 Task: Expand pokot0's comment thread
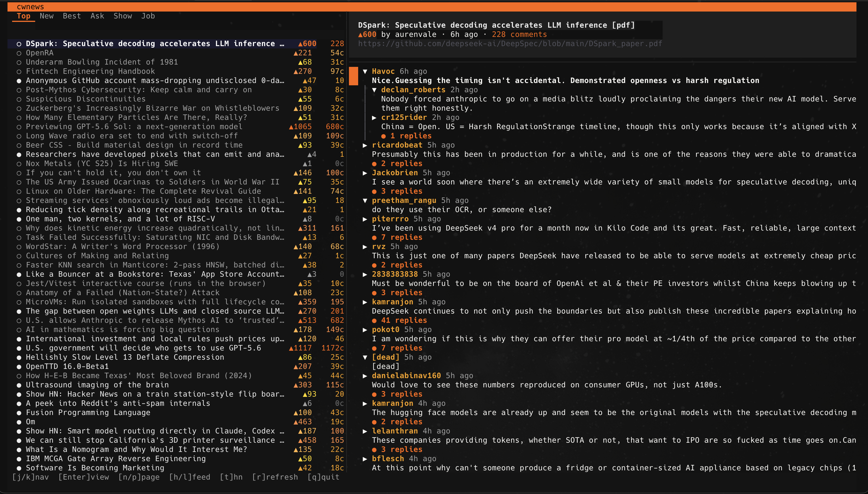tap(365, 330)
